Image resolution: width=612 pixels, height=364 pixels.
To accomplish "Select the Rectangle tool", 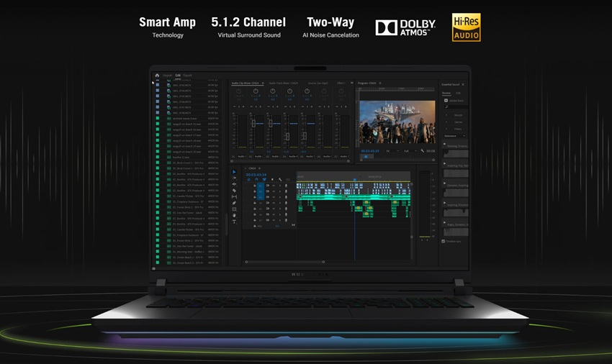I will pyautogui.click(x=234, y=209).
